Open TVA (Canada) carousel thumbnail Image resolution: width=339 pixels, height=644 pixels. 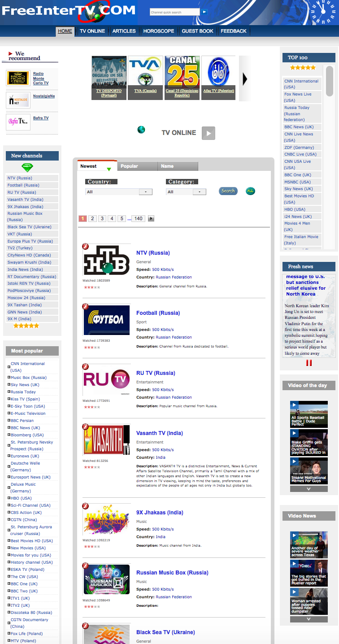(145, 78)
